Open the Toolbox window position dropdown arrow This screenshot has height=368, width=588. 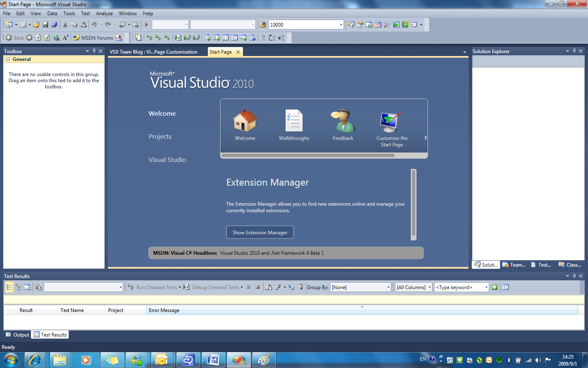[87, 51]
